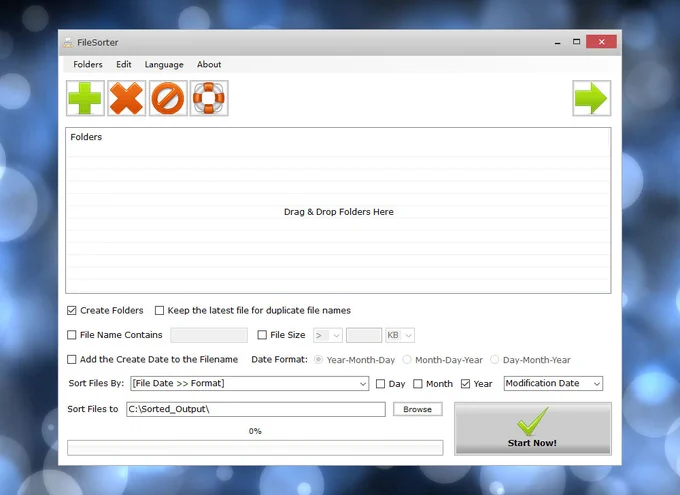
Task: Tick the File Size checkbox
Action: [262, 335]
